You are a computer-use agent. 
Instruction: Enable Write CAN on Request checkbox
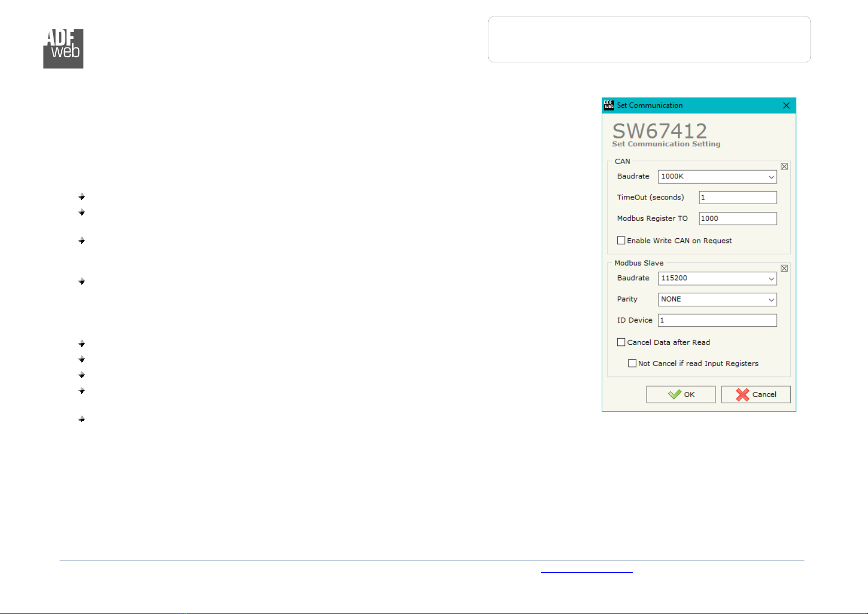621,240
